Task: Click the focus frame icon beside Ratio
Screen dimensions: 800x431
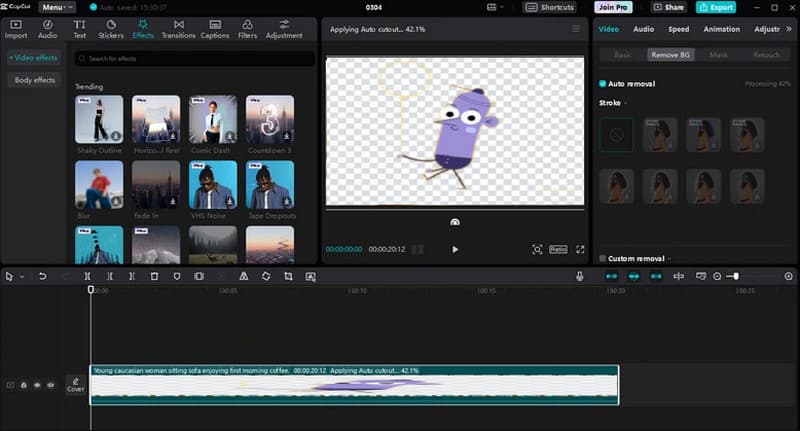Action: [537, 249]
